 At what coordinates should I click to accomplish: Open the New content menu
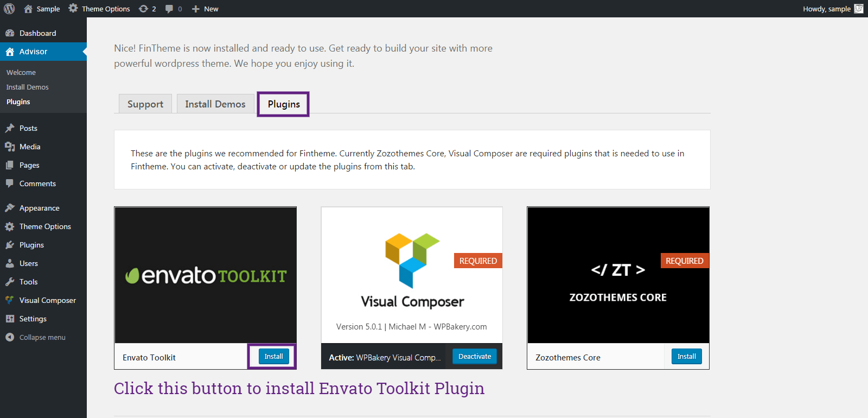[x=205, y=9]
